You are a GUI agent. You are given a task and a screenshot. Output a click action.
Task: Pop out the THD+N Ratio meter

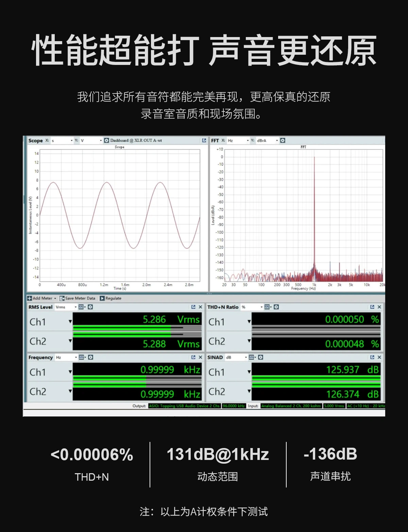(372, 307)
